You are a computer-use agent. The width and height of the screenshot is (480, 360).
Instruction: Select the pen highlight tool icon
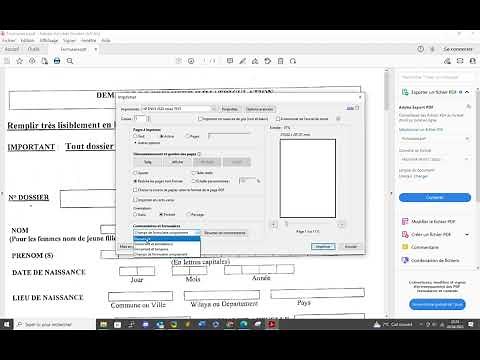pyautogui.click(x=243, y=61)
